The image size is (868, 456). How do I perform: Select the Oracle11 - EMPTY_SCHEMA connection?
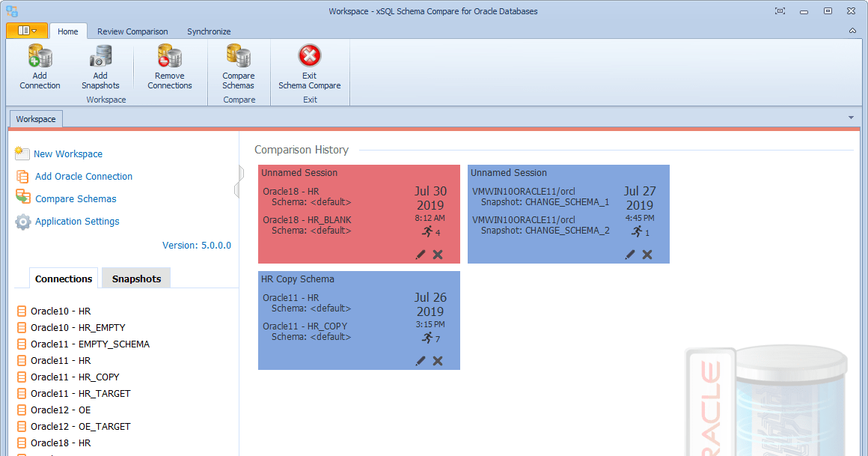tap(90, 344)
